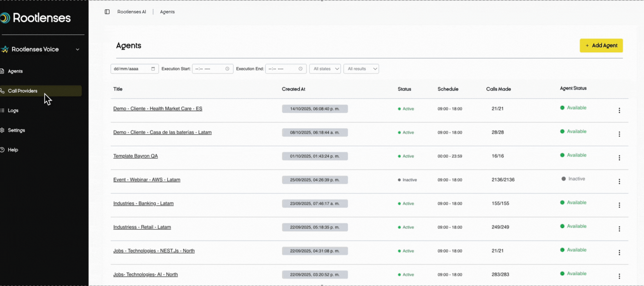Open kebab menu for Industries - Banking - Latam

pyautogui.click(x=619, y=205)
